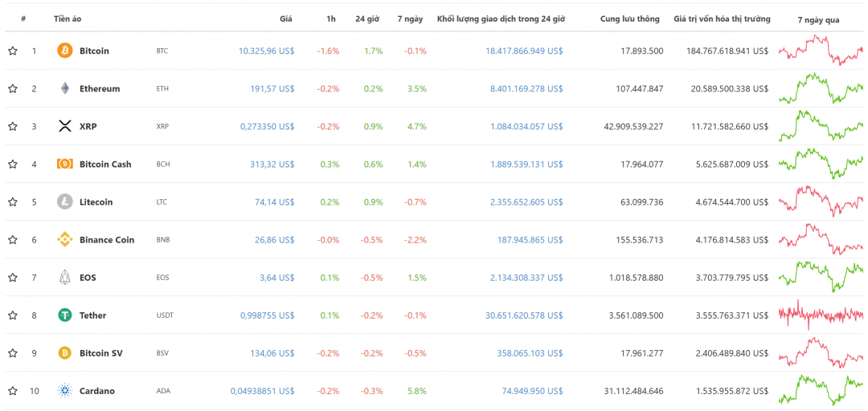Favorite Bitcoin with its star icon

point(13,51)
